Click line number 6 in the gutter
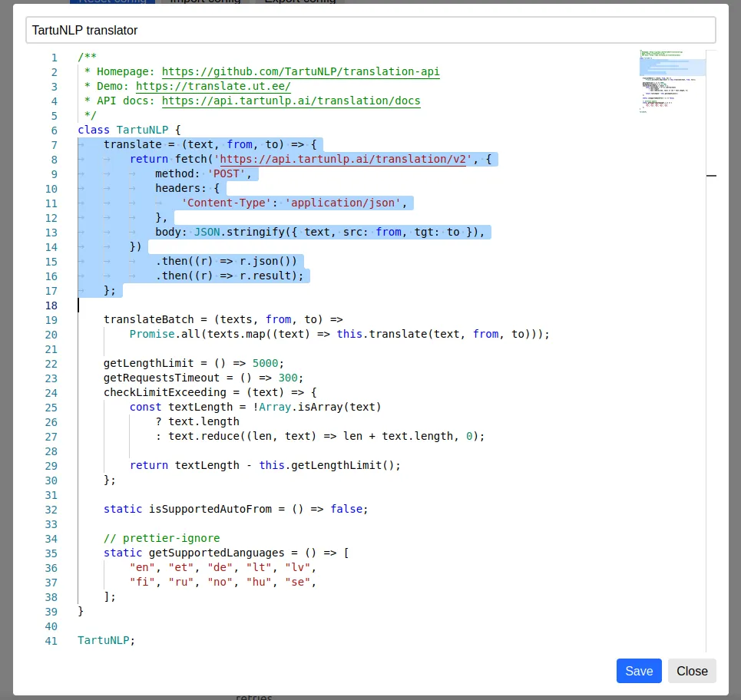 (55, 130)
